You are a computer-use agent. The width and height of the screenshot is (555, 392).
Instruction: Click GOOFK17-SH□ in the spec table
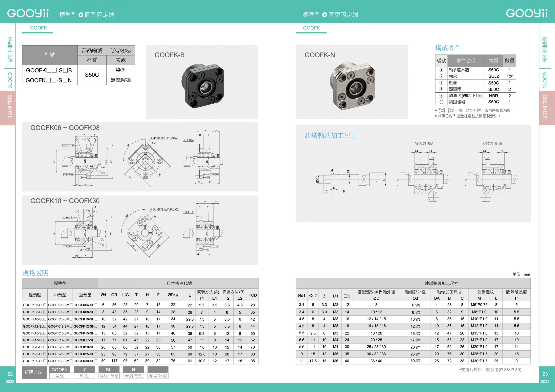85,340
